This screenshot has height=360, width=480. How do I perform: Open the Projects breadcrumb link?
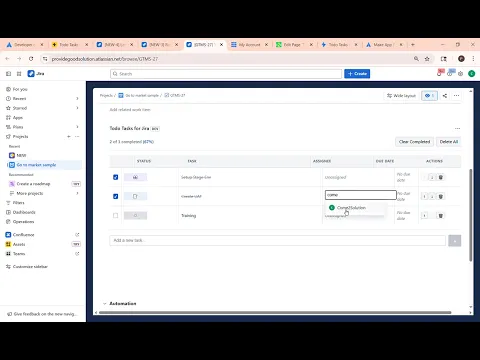coord(106,95)
